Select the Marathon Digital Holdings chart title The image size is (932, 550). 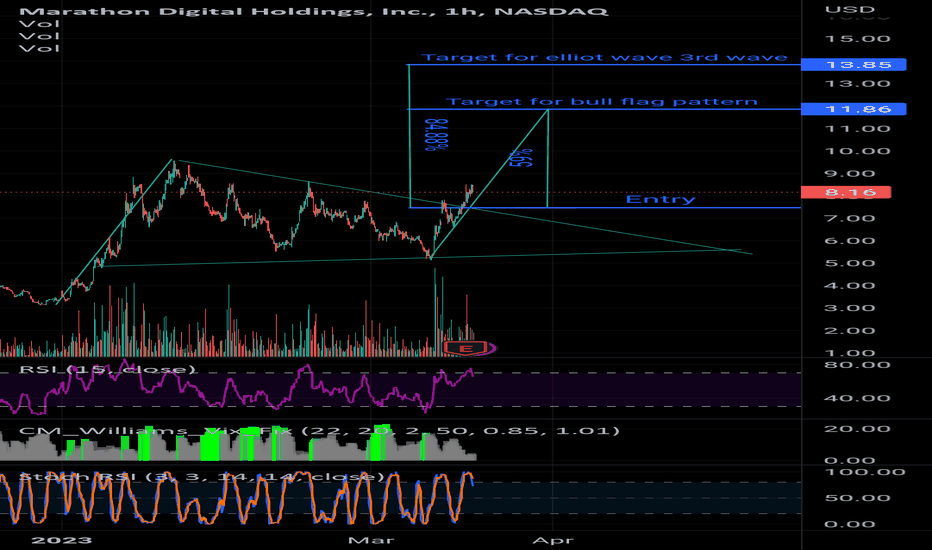click(313, 11)
